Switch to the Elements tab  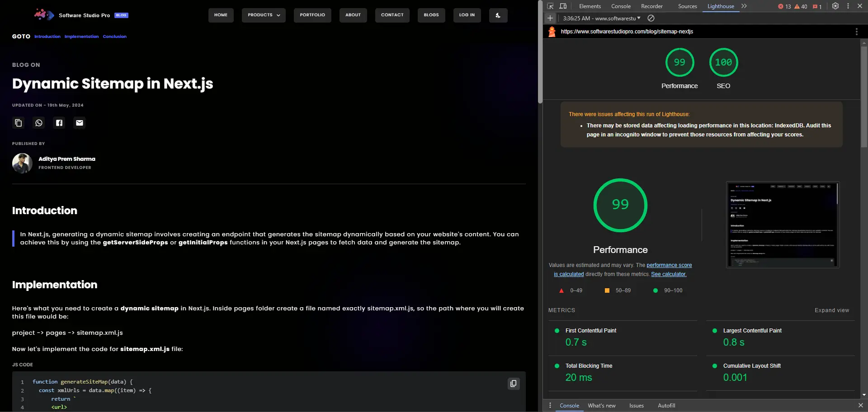point(590,6)
